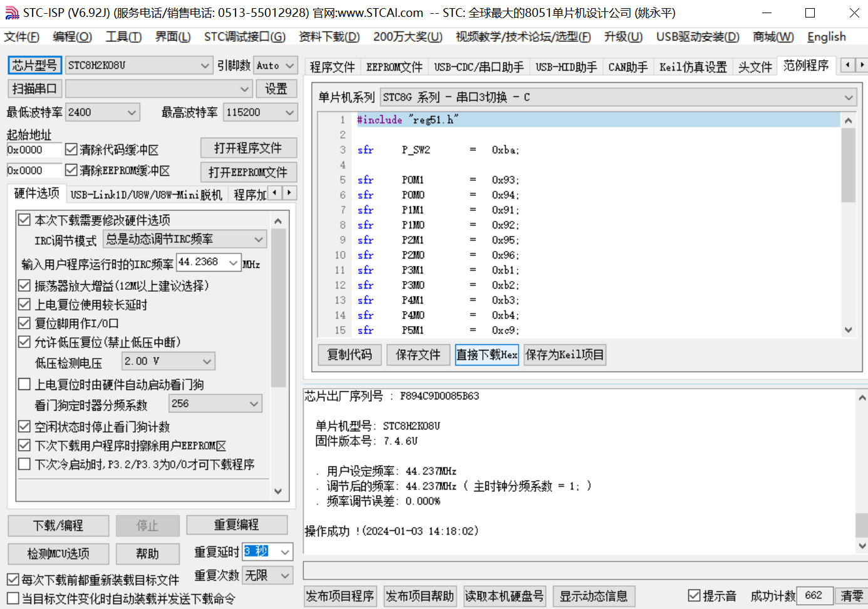Open 重复延时 dropdown

click(267, 551)
